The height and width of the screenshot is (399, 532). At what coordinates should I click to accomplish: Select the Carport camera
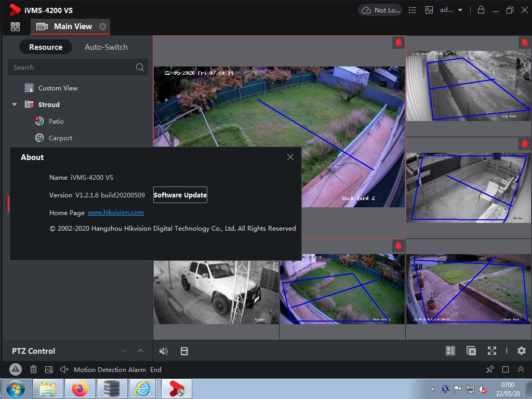pyautogui.click(x=54, y=138)
